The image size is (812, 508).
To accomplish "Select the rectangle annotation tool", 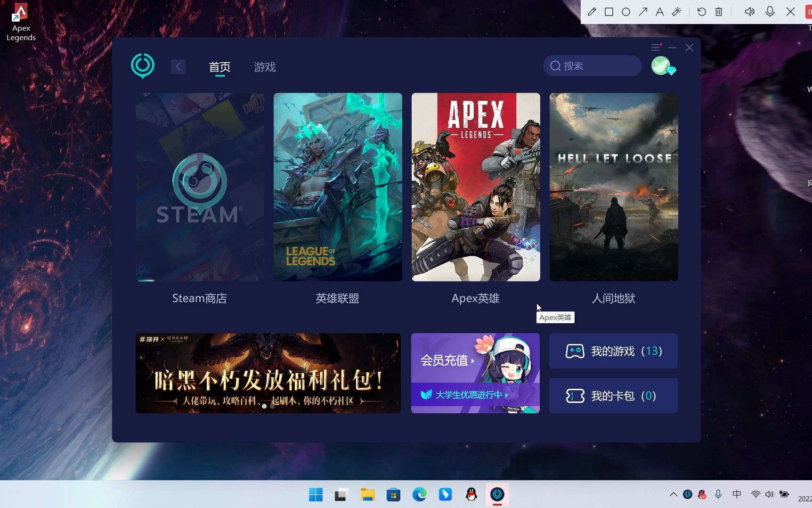I will pos(609,12).
